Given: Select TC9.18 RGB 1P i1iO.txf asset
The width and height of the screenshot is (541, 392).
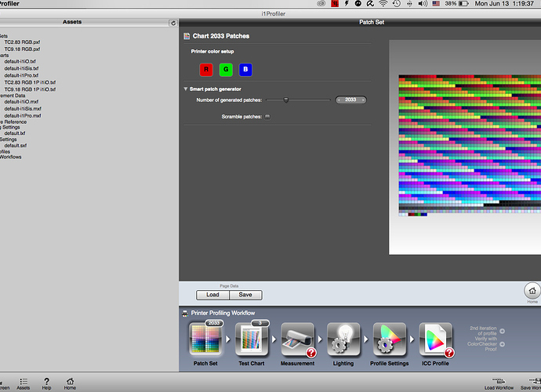Looking at the screenshot, I should click(x=30, y=89).
